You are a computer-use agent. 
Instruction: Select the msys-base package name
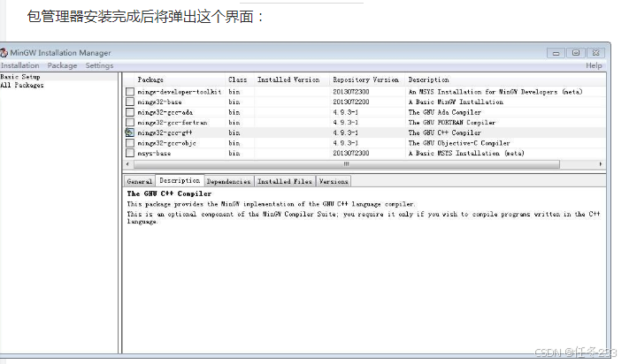click(x=154, y=153)
